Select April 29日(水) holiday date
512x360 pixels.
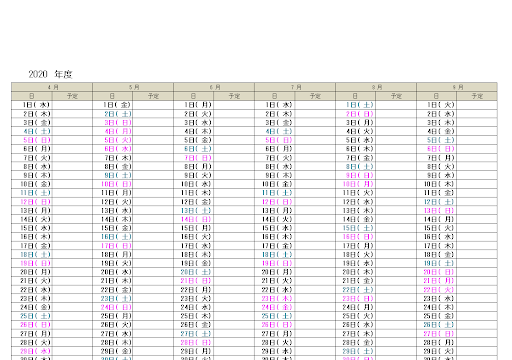coord(32,351)
